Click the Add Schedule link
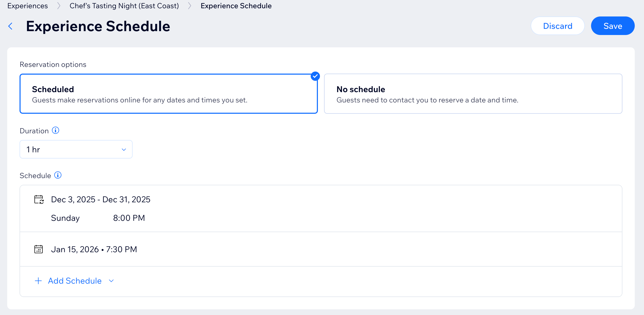Image resolution: width=644 pixels, height=315 pixels. 75,281
